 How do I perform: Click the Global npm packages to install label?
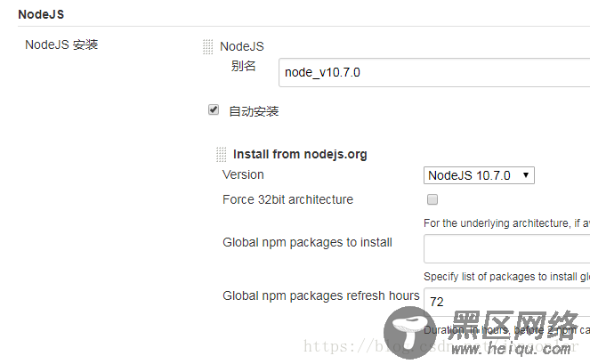tap(307, 242)
